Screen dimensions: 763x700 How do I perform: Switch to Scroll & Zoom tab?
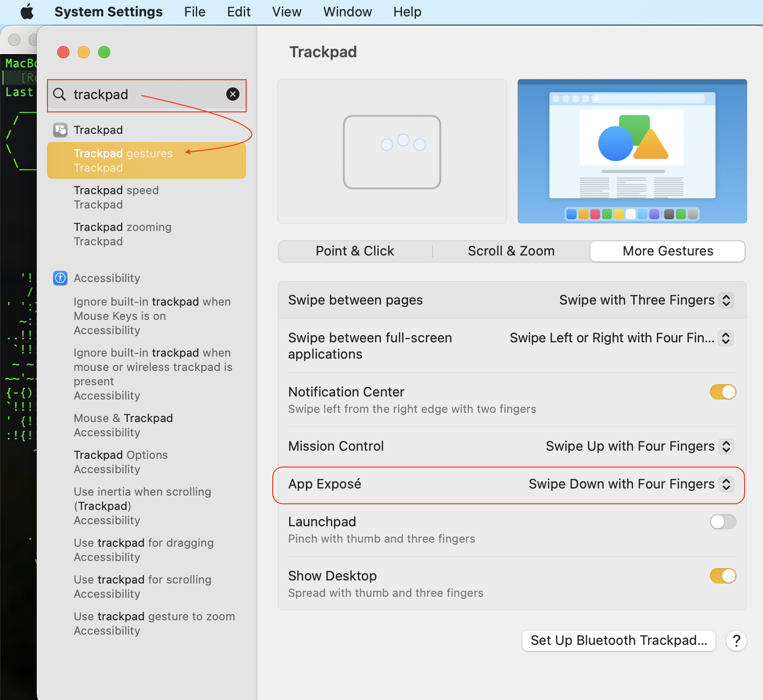511,251
